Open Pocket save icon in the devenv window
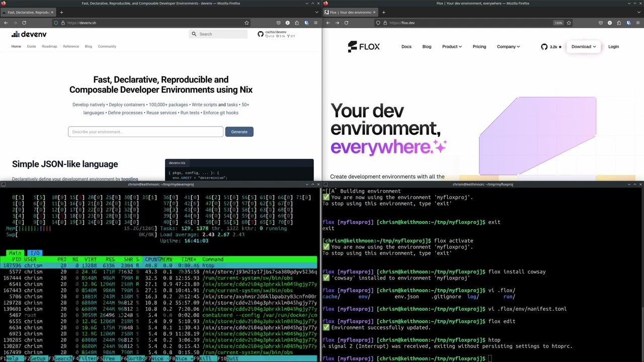The height and width of the screenshot is (362, 644). point(278,23)
